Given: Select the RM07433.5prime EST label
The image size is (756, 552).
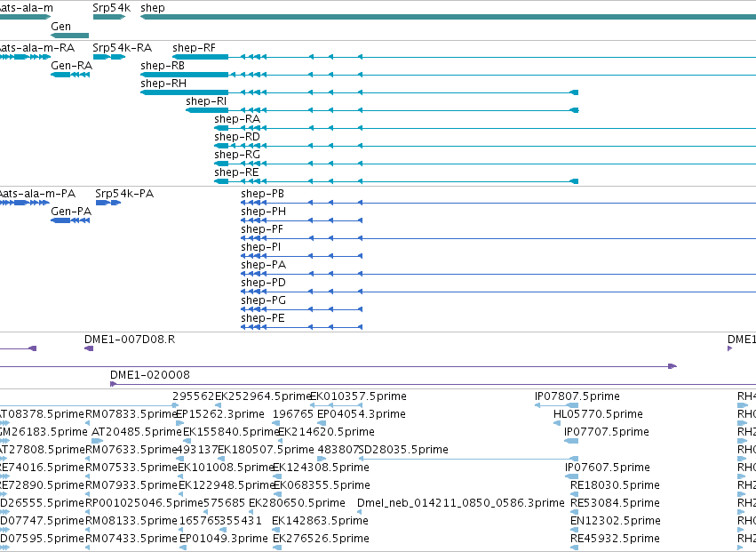Looking at the screenshot, I should (x=131, y=540).
